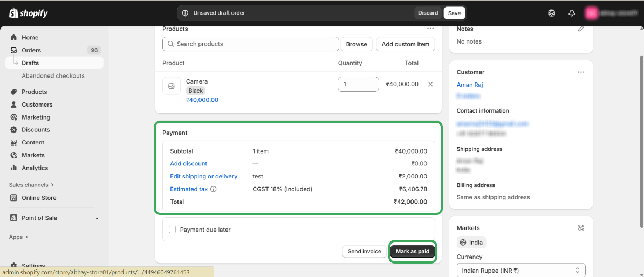Click the notification bell icon
This screenshot has height=277, width=644.
pyautogui.click(x=572, y=13)
